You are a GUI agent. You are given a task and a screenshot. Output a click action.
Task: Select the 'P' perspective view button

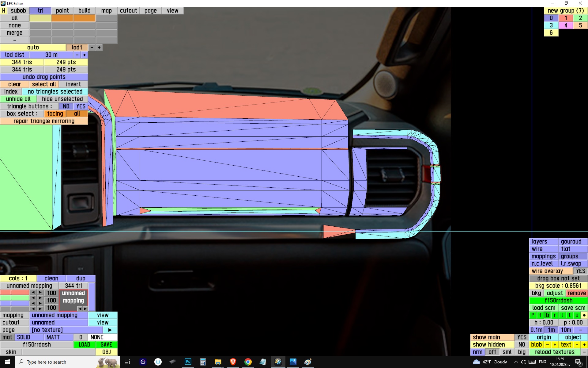click(x=533, y=315)
